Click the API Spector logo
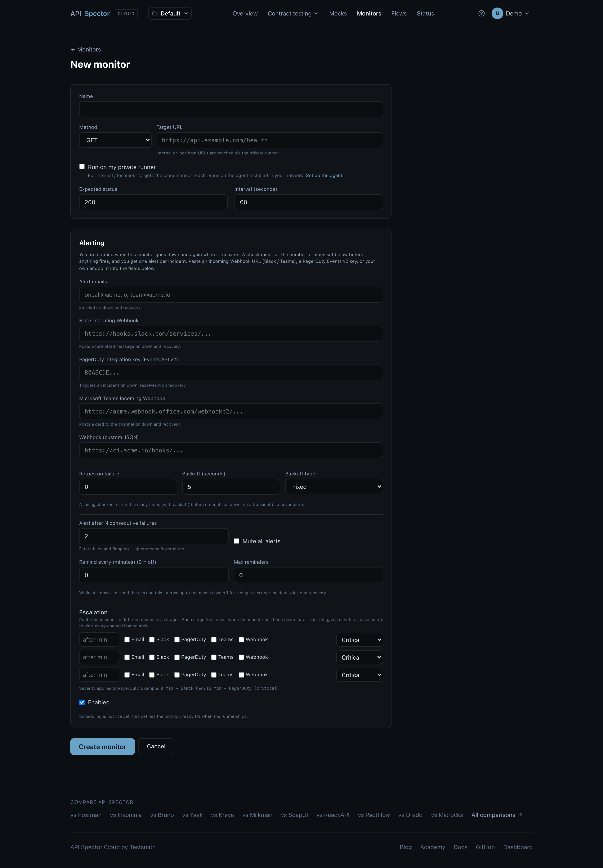This screenshot has width=603, height=868. (x=90, y=14)
